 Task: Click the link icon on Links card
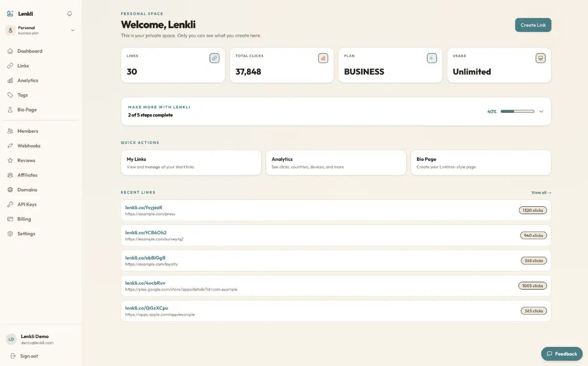pyautogui.click(x=214, y=58)
